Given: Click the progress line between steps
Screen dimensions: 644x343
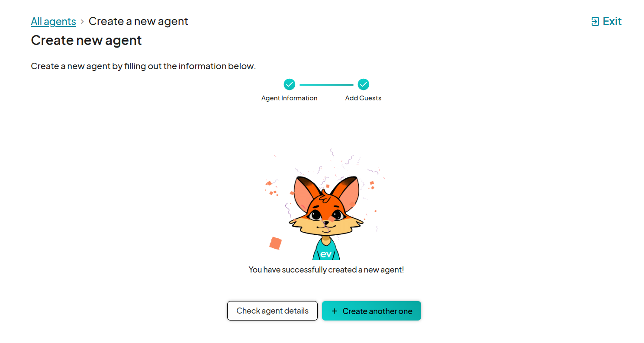Looking at the screenshot, I should coord(326,85).
